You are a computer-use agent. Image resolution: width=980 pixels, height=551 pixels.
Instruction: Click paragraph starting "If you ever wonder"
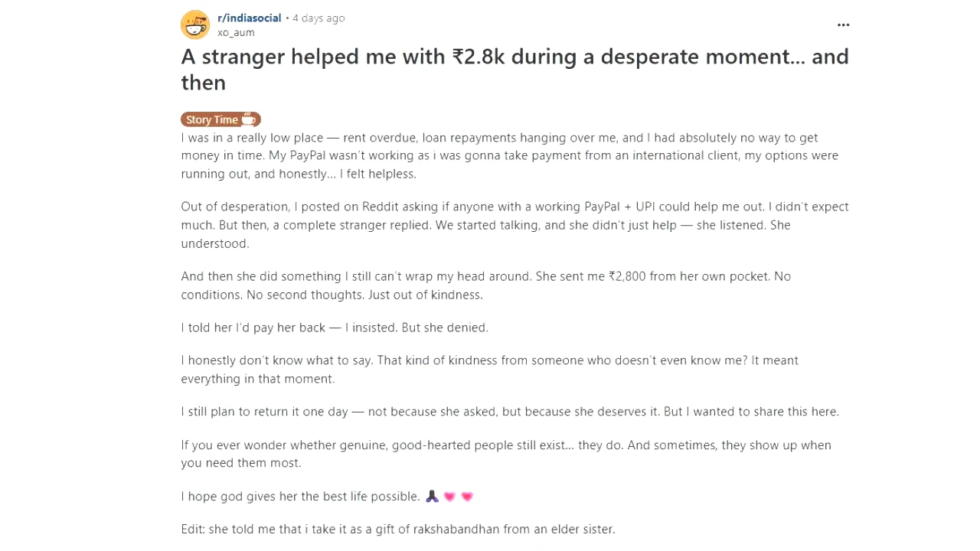[x=506, y=454]
